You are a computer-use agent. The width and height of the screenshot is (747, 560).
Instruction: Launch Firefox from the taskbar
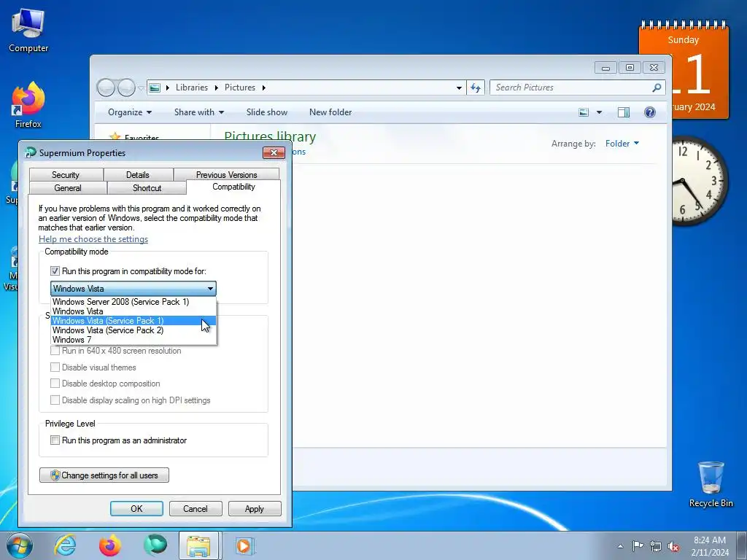click(x=109, y=545)
